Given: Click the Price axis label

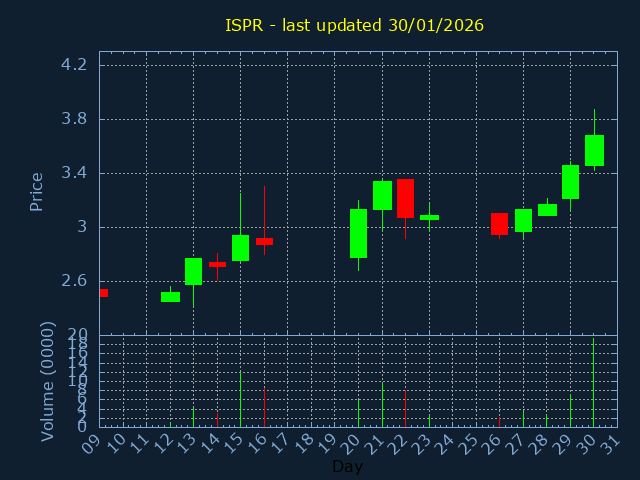Looking at the screenshot, I should (37, 191).
